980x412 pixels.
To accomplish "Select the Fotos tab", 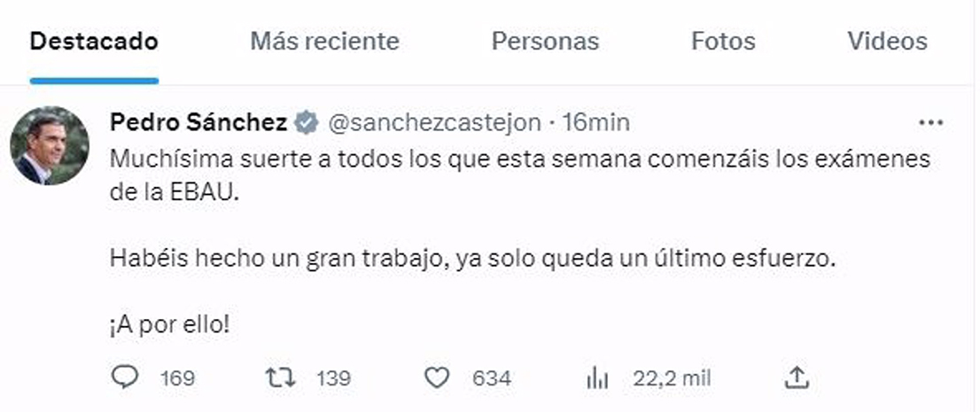I will click(723, 42).
